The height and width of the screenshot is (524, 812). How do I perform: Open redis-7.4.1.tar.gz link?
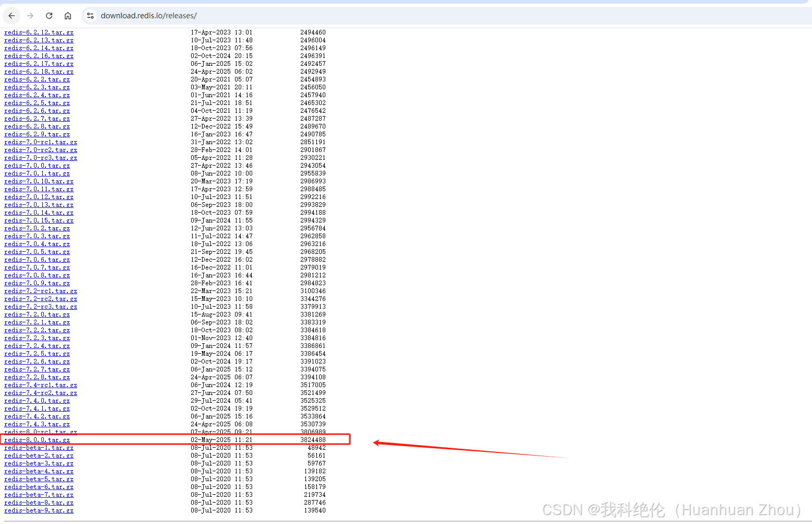point(37,409)
